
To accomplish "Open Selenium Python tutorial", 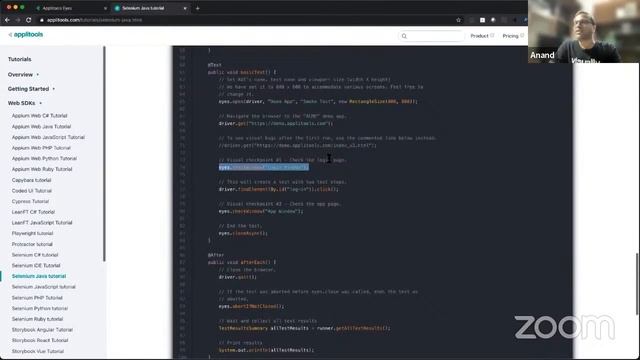I will [40, 308].
